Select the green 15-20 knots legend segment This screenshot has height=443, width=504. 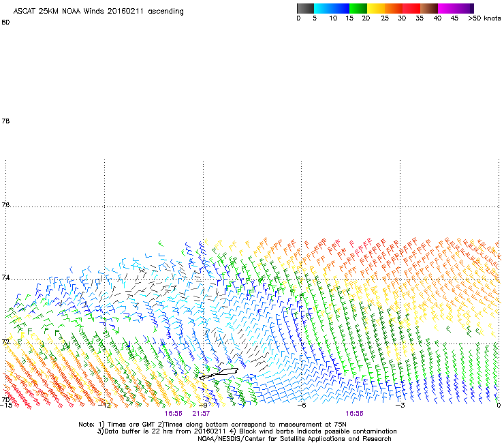[x=358, y=8]
